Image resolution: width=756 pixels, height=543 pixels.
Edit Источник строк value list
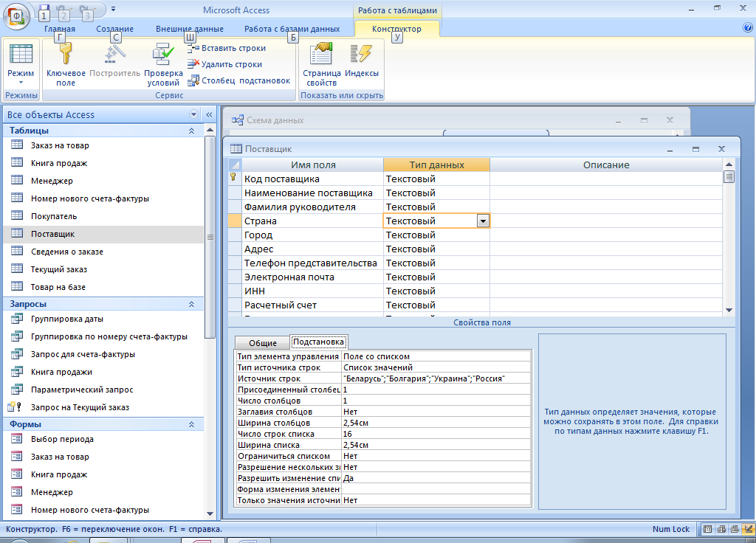pos(436,378)
